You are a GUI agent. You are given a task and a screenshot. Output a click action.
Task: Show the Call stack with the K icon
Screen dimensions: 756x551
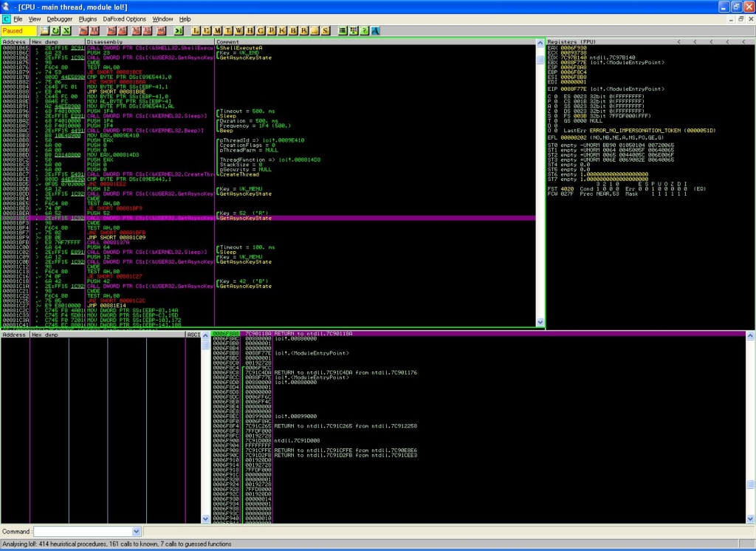[x=283, y=31]
